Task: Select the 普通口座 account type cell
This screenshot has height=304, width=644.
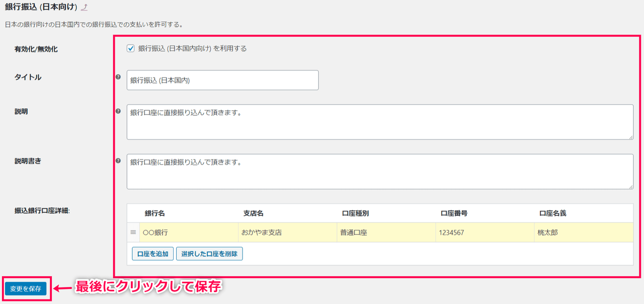Action: 386,233
